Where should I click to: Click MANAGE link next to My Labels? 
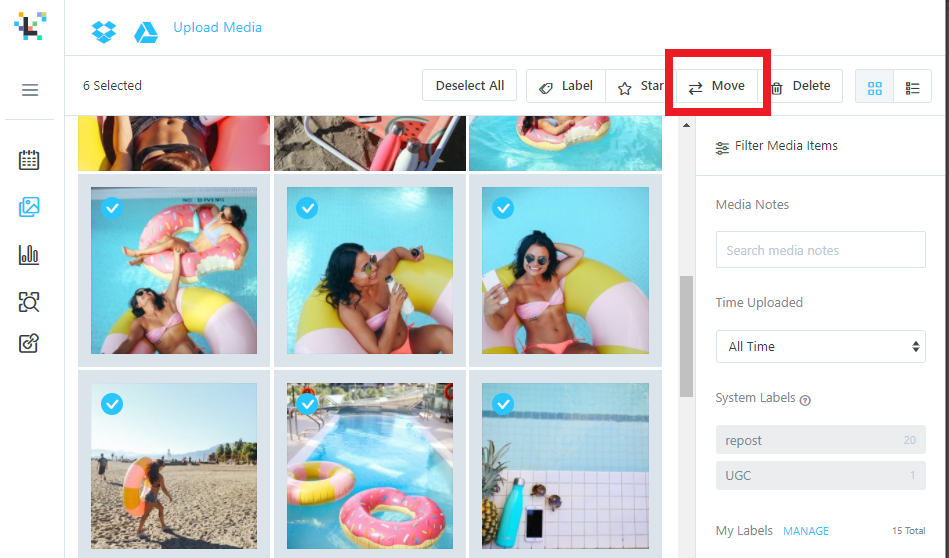tap(806, 531)
